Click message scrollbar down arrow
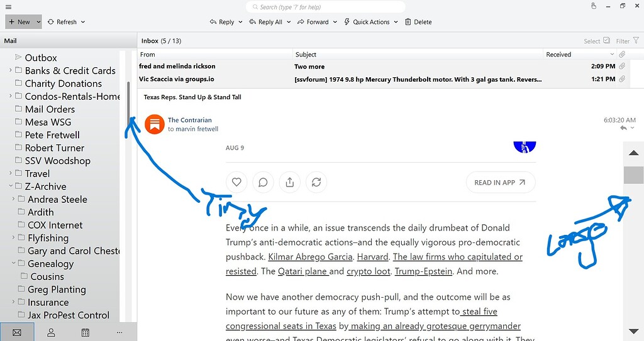 633,331
